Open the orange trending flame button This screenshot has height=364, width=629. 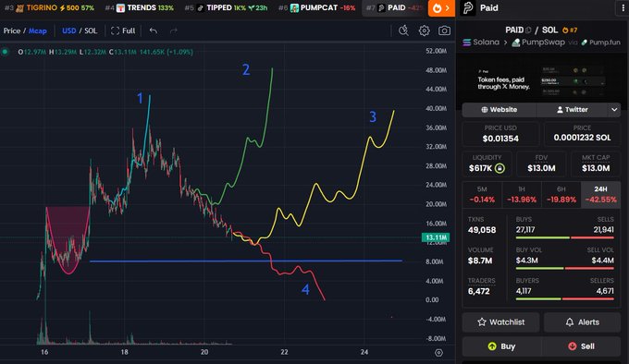tap(441, 8)
